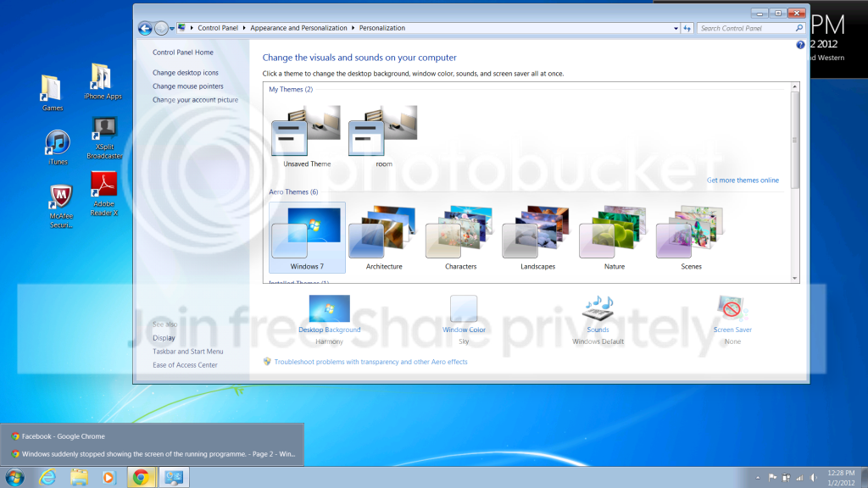Screen dimensions: 868x488
Task: Click the Back navigation arrow
Action: pyautogui.click(x=145, y=28)
